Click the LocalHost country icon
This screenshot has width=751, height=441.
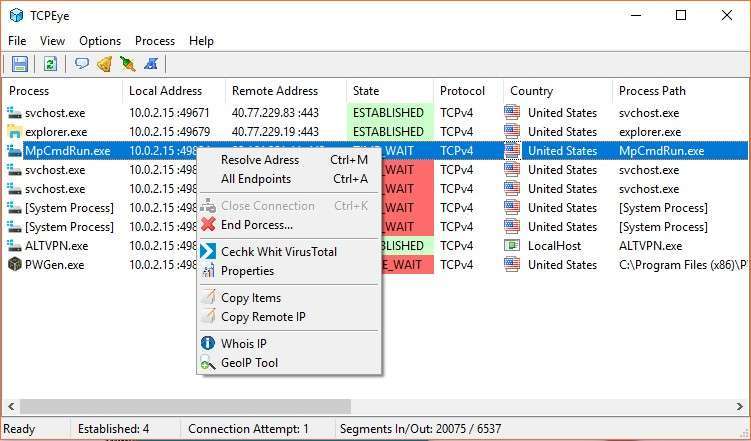tap(512, 246)
